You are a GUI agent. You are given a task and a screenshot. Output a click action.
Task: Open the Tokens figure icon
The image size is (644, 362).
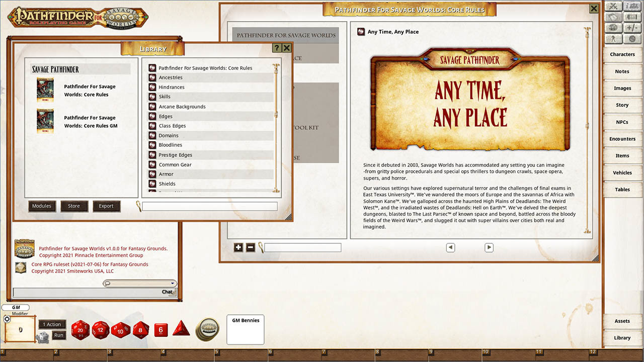[613, 38]
